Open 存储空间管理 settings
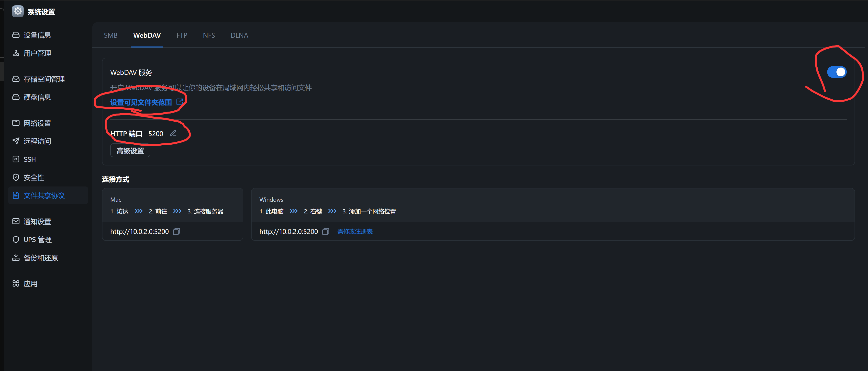 44,79
